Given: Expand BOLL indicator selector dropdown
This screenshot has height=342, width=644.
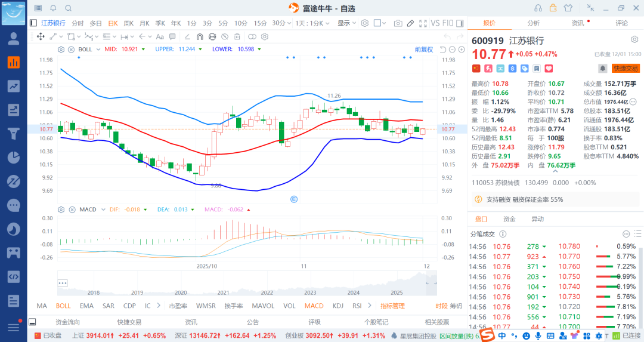Looking at the screenshot, I should pyautogui.click(x=98, y=50).
